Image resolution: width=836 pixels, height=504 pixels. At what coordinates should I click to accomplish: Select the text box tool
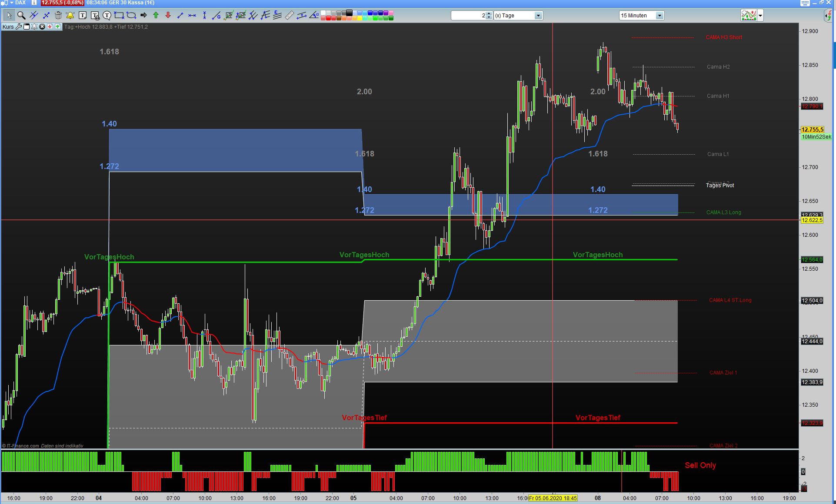[82, 16]
